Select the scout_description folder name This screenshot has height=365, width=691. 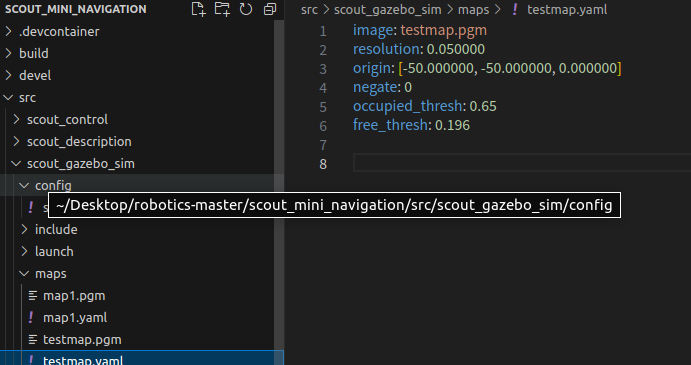[79, 142]
